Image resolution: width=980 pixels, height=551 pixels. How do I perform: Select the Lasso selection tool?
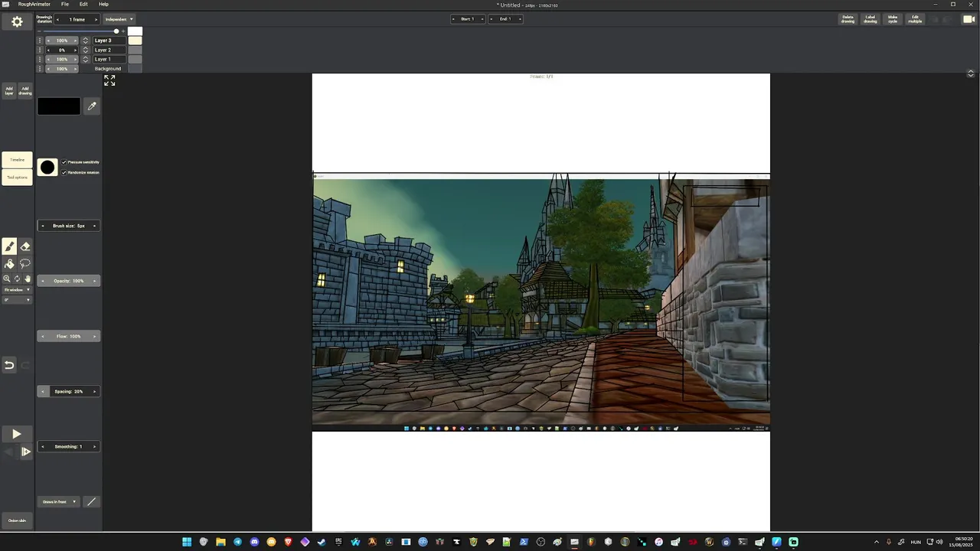coord(25,264)
